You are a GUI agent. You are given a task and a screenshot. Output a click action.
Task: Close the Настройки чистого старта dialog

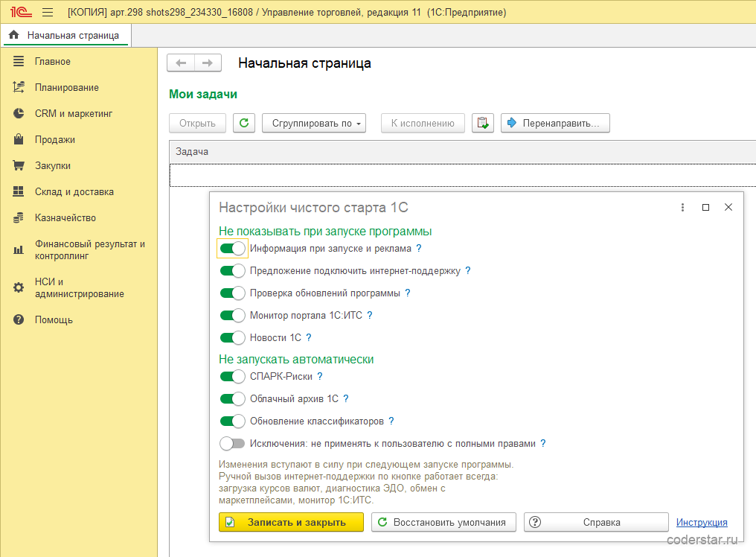tap(728, 207)
